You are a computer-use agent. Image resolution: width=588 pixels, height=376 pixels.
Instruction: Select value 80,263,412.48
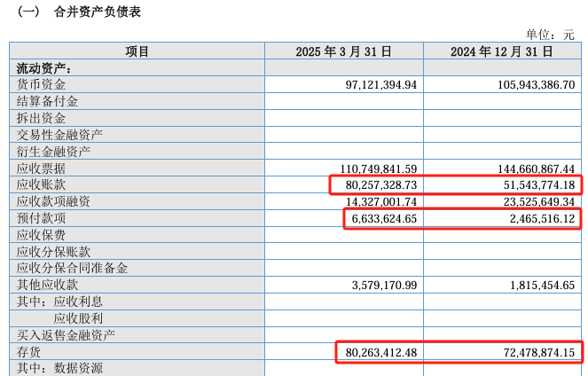pos(381,352)
